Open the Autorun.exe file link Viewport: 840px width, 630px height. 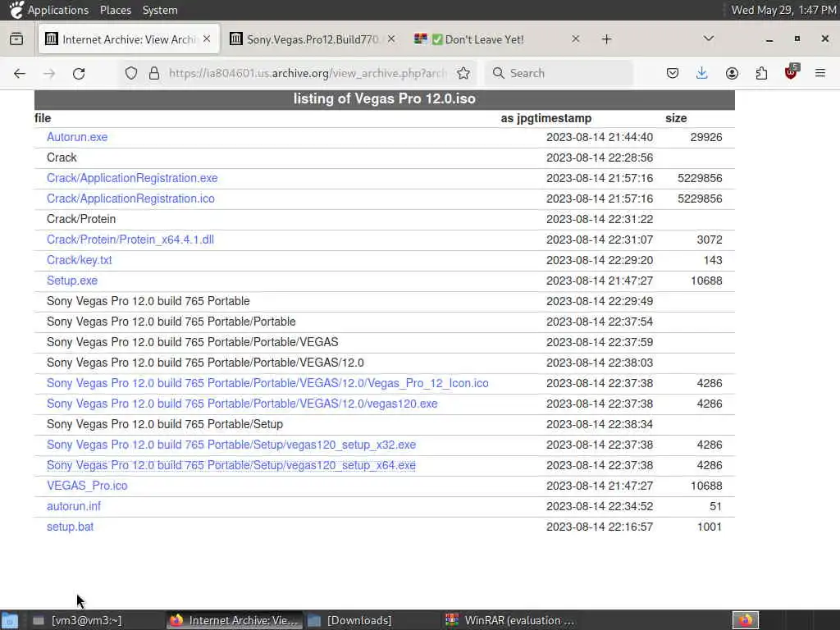click(77, 137)
